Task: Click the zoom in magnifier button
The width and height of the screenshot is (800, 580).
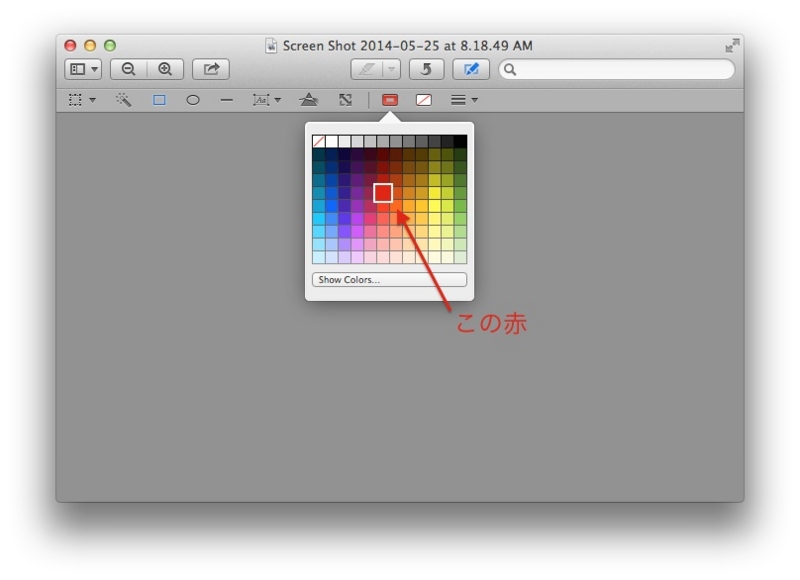Action: coord(165,69)
